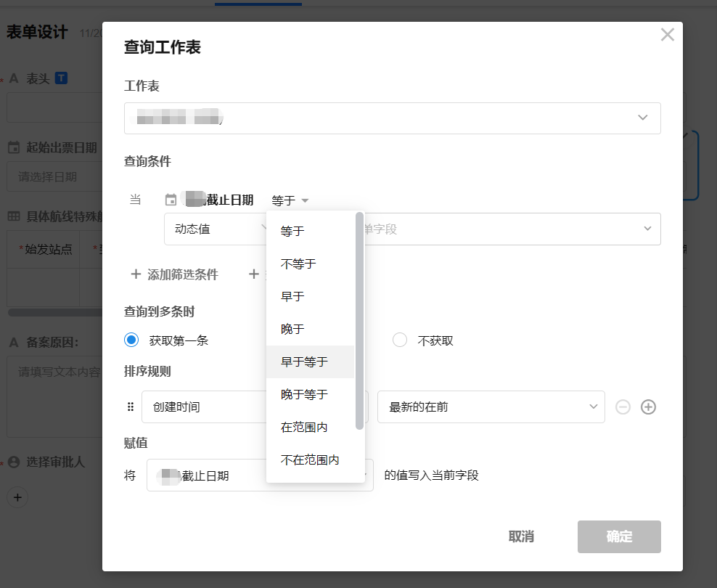Click the add approver plus button

(18, 497)
